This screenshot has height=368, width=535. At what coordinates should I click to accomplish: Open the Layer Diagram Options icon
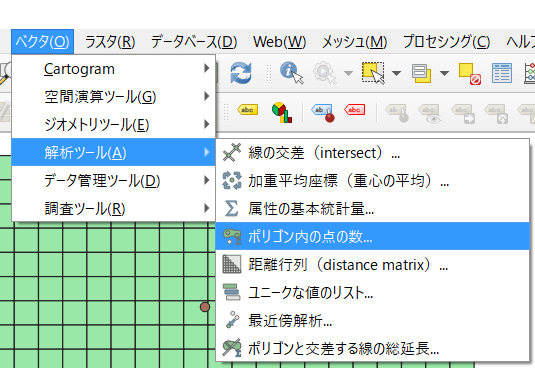coord(282,112)
